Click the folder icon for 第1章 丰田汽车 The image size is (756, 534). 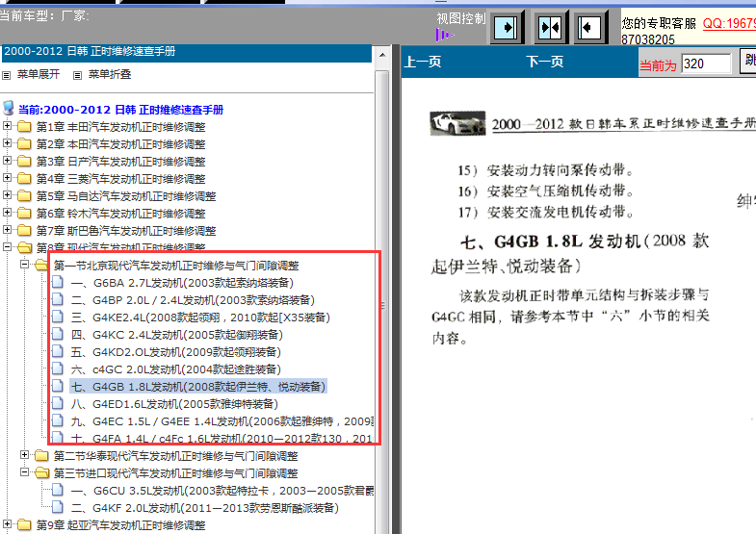click(24, 127)
